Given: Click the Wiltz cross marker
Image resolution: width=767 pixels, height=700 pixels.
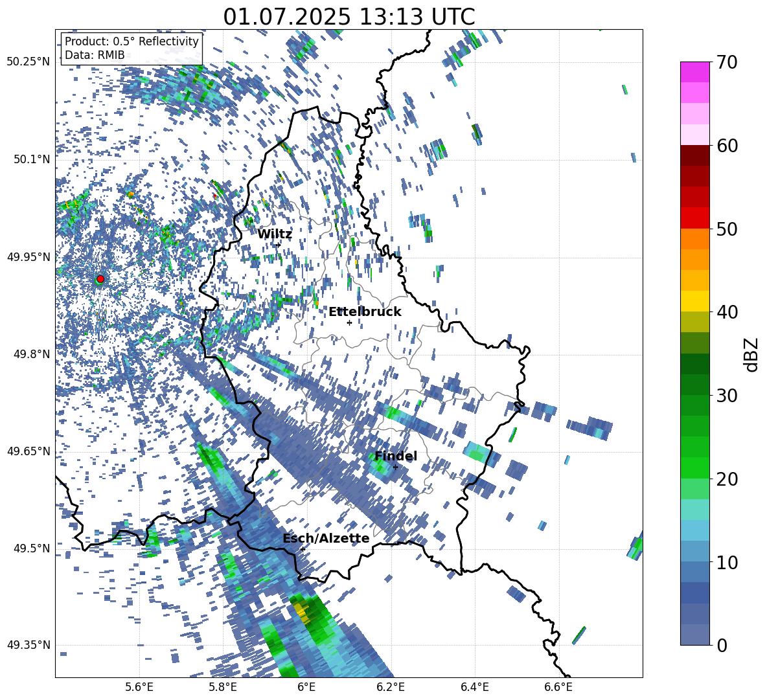Looking at the screenshot, I should pos(278,245).
